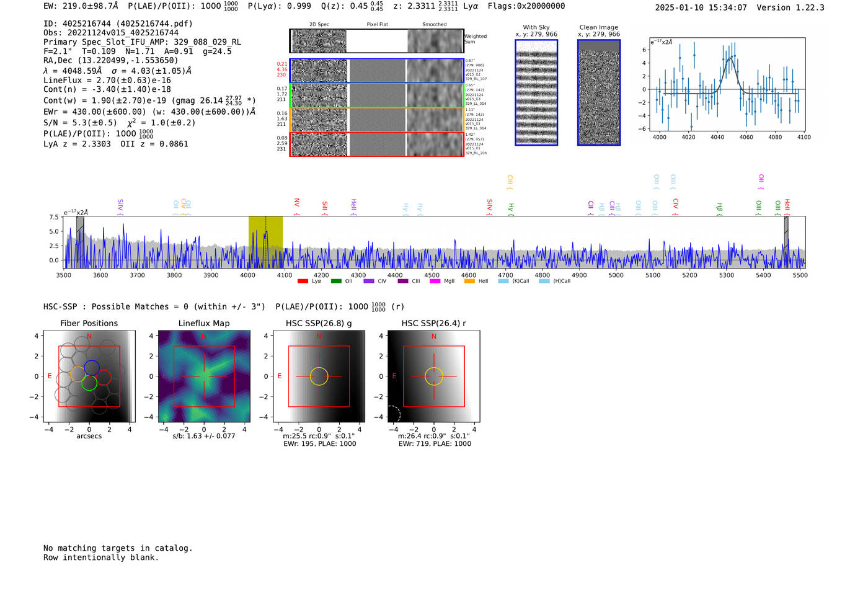Open the HSC SSP(26.8) g cutout
This screenshot has width=868, height=591.
[x=319, y=376]
